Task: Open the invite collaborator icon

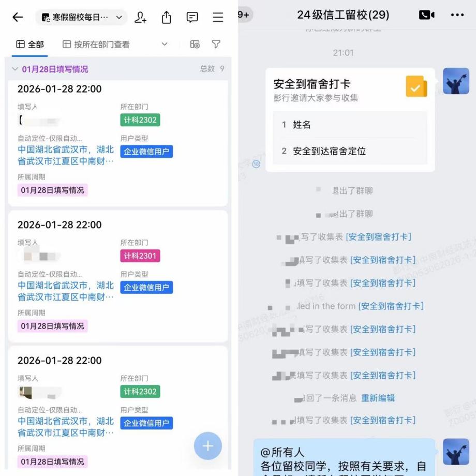Action: coord(140,17)
